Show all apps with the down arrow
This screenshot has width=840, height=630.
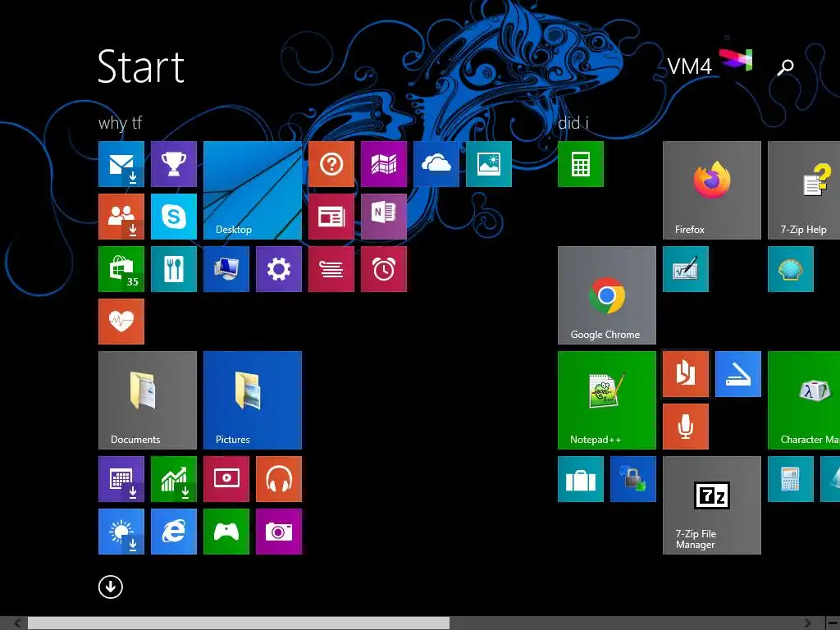coord(111,587)
